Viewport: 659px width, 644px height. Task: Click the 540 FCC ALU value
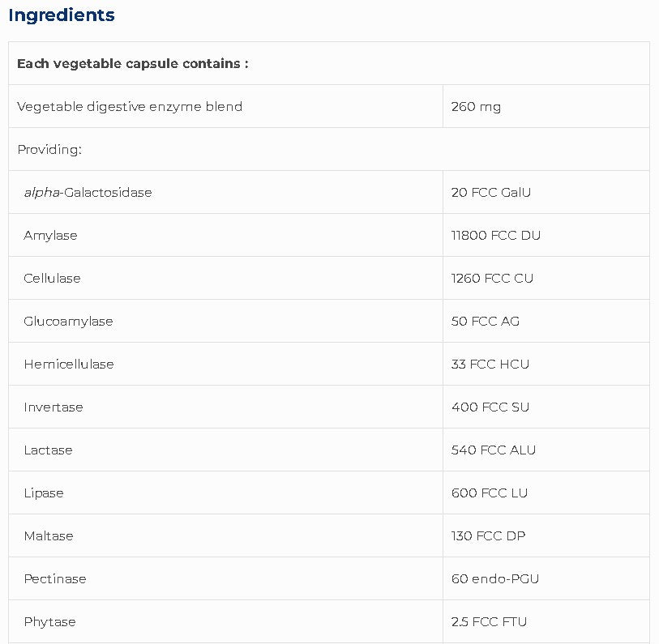(x=494, y=450)
